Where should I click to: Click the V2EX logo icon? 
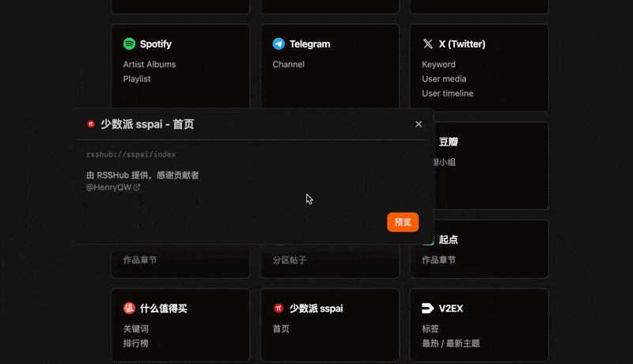[x=428, y=308]
